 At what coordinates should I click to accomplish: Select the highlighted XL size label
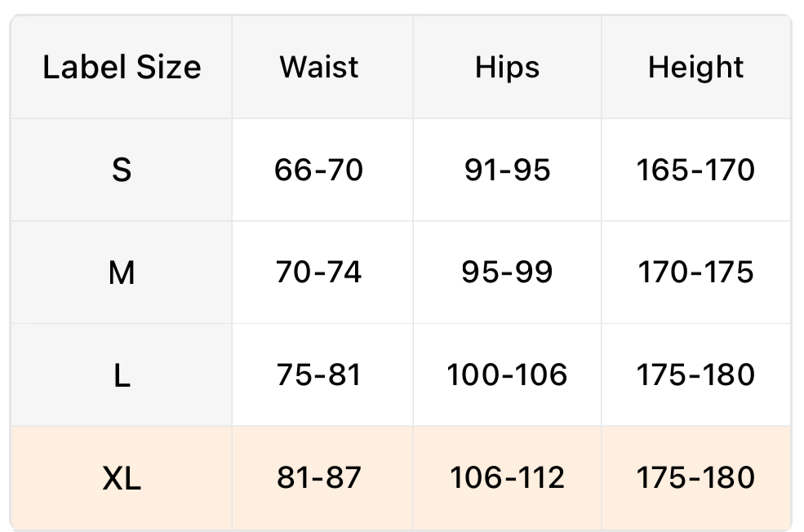[122, 478]
